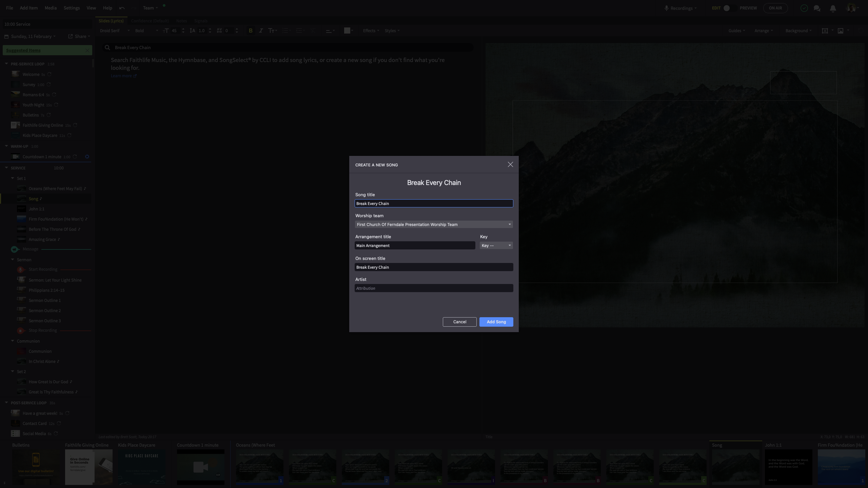The width and height of the screenshot is (868, 488).
Task: Open the chat messages icon
Action: coord(817,8)
